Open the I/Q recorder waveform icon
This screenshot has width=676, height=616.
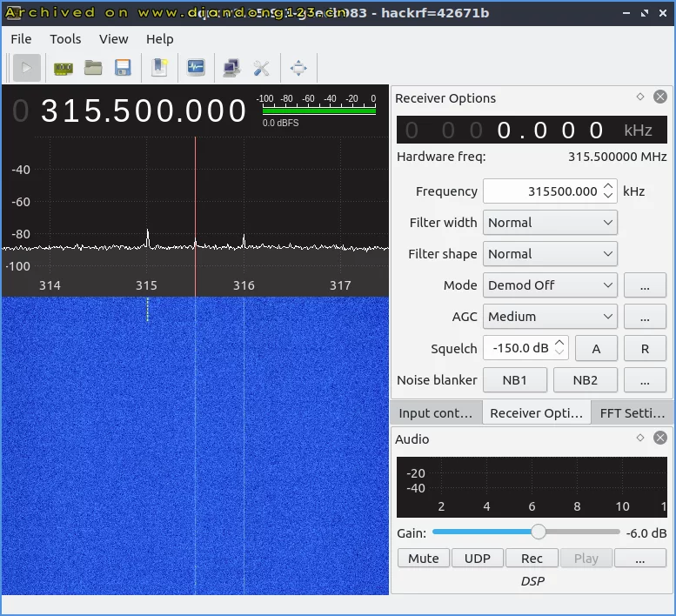coord(196,68)
